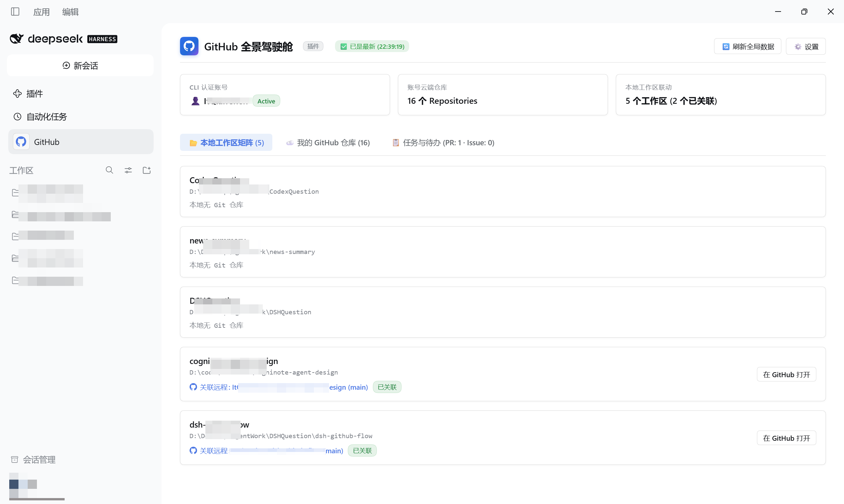Screen dimensions: 844x504
Task: Restore down the application window
Action: tap(804, 12)
